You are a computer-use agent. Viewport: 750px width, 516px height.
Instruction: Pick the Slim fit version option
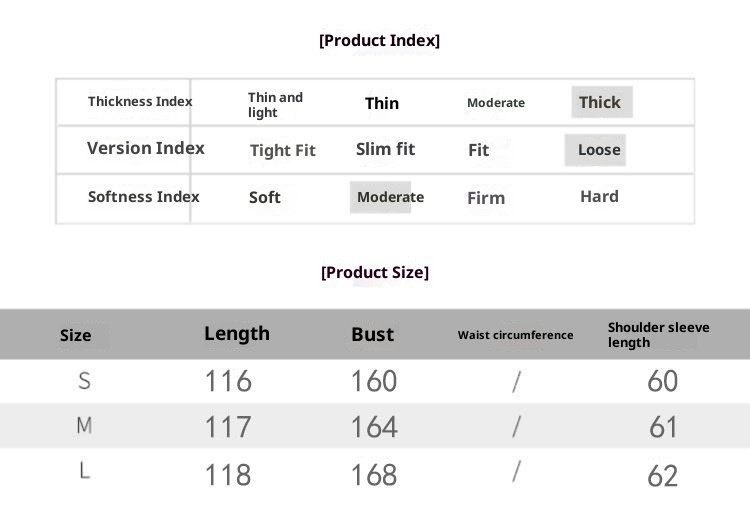click(385, 149)
